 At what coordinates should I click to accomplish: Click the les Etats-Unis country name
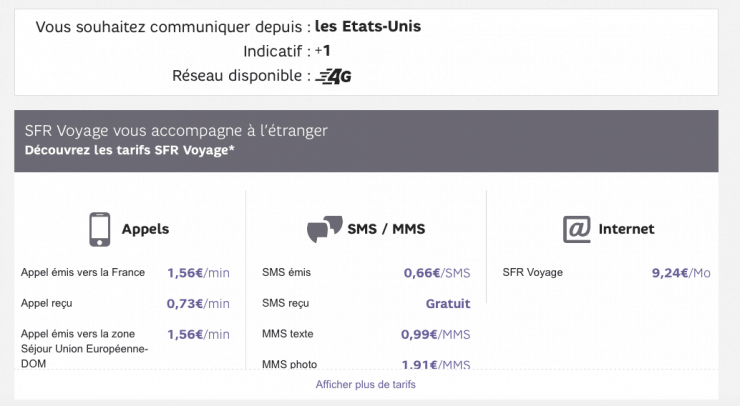tap(368, 26)
